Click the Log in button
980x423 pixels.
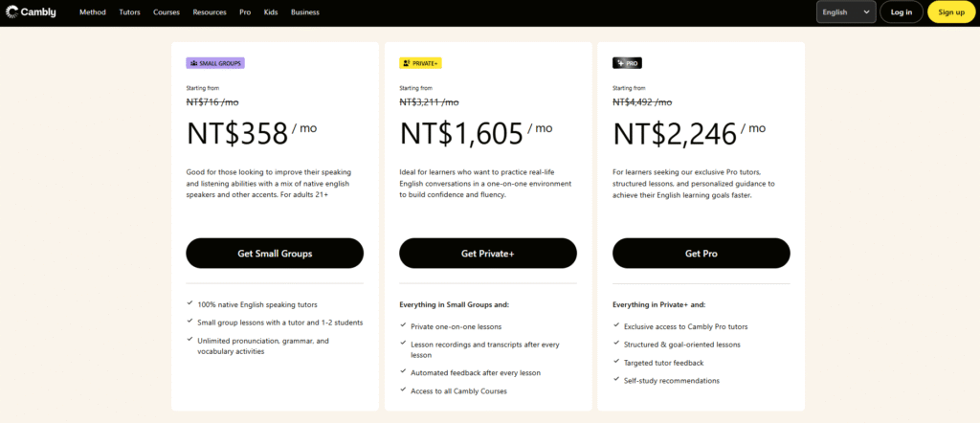[901, 12]
